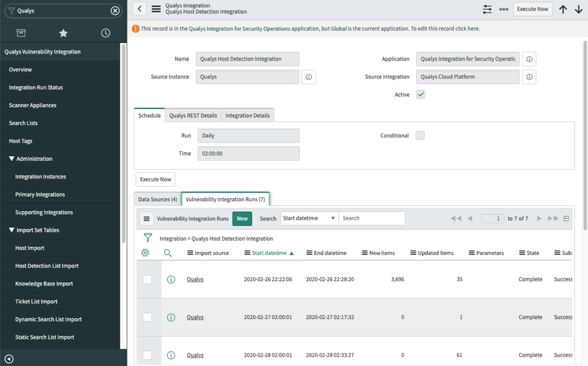588x366 pixels.
Task: Switch to the Integration Details tab
Action: [x=248, y=116]
